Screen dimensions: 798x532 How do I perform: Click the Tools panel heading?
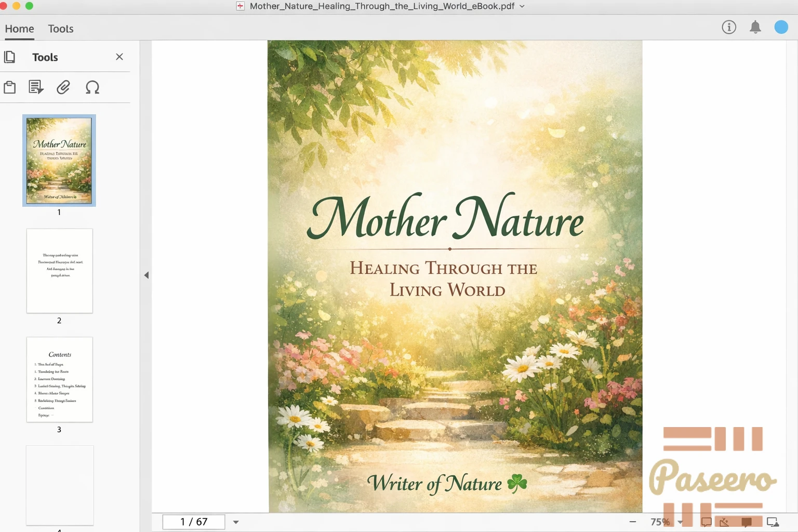click(45, 57)
